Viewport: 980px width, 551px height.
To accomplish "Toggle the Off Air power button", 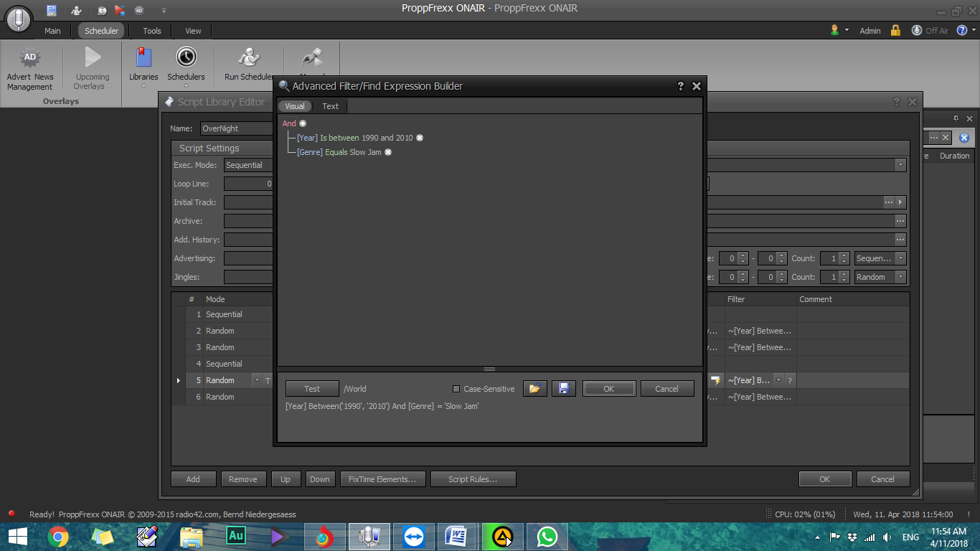I will (x=930, y=31).
